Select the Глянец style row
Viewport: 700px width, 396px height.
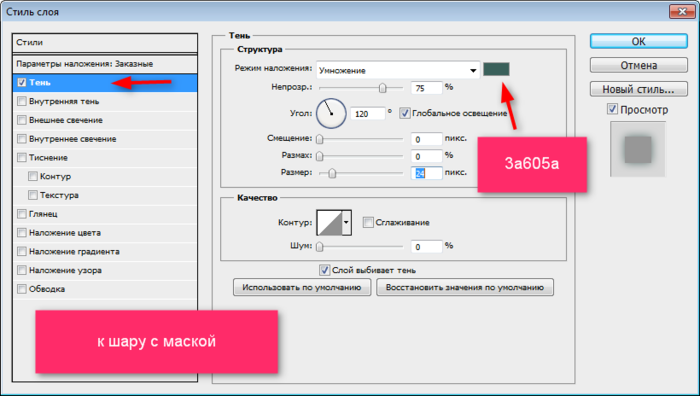tap(105, 214)
